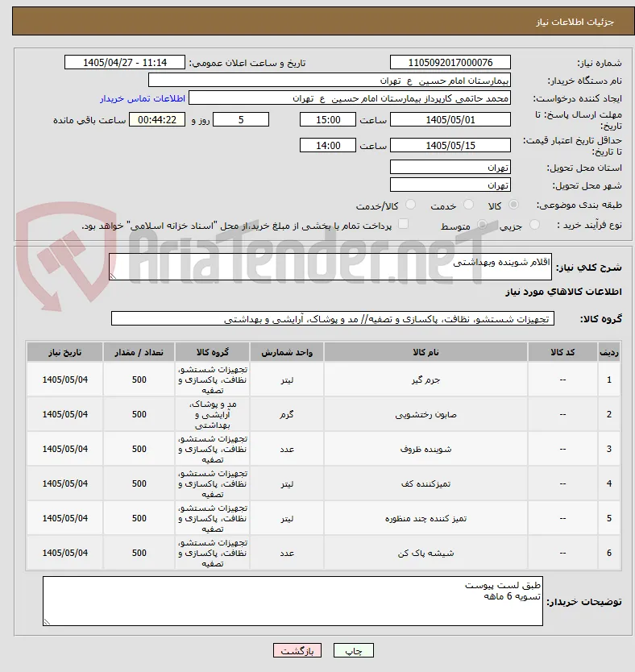Click quantity 500 in the شیشه پاک کن row
This screenshot has width=635, height=672.
(139, 553)
